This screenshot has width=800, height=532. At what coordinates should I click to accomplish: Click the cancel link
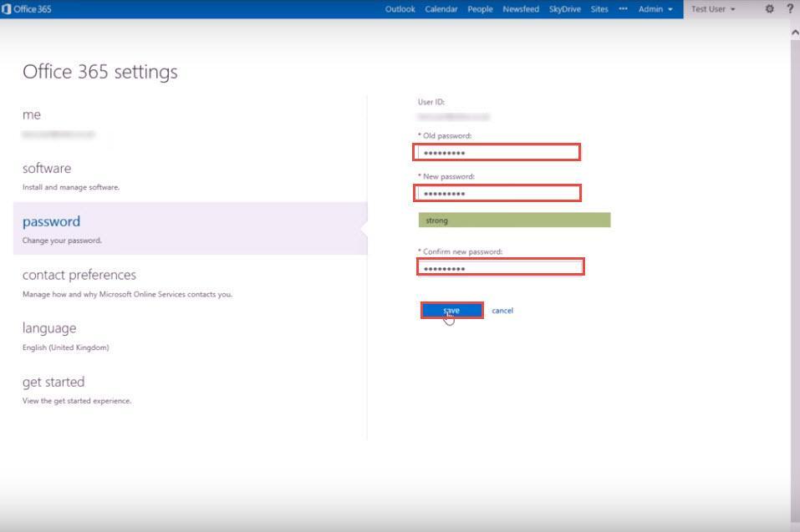(502, 311)
